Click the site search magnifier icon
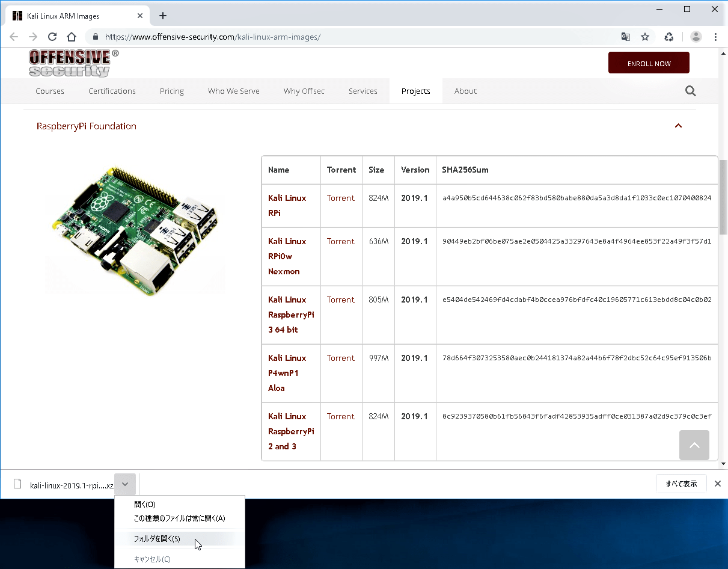The height and width of the screenshot is (569, 728). (690, 91)
